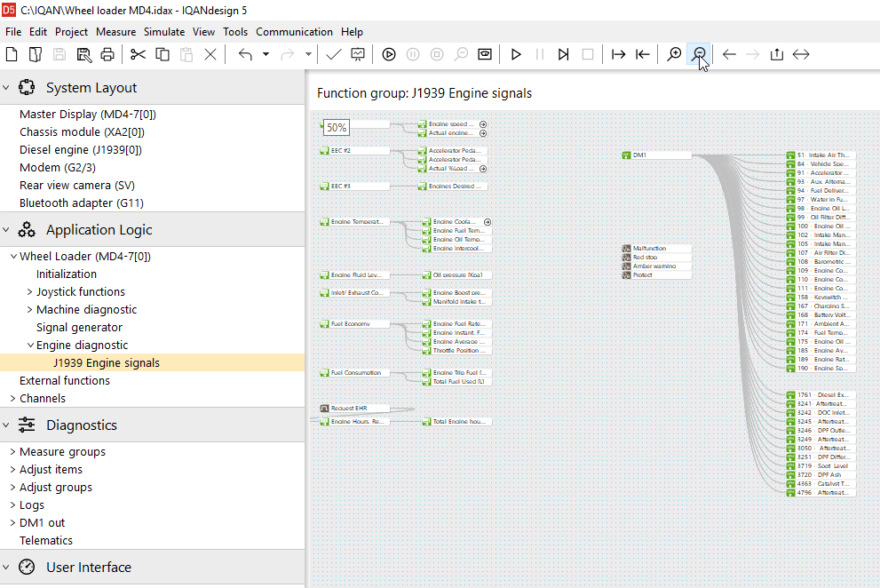Screen dimensions: 880x588
Task: Expand the DM1 out node
Action: pyautogui.click(x=13, y=523)
